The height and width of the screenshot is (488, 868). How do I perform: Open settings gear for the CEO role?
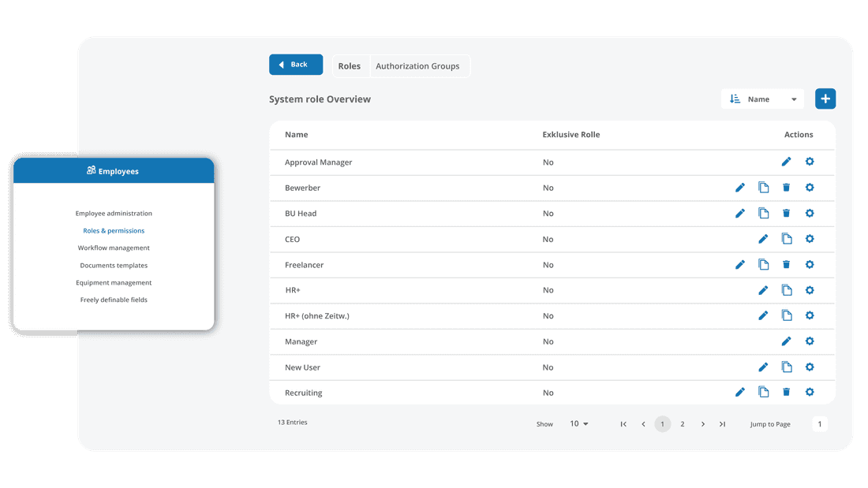tap(810, 239)
